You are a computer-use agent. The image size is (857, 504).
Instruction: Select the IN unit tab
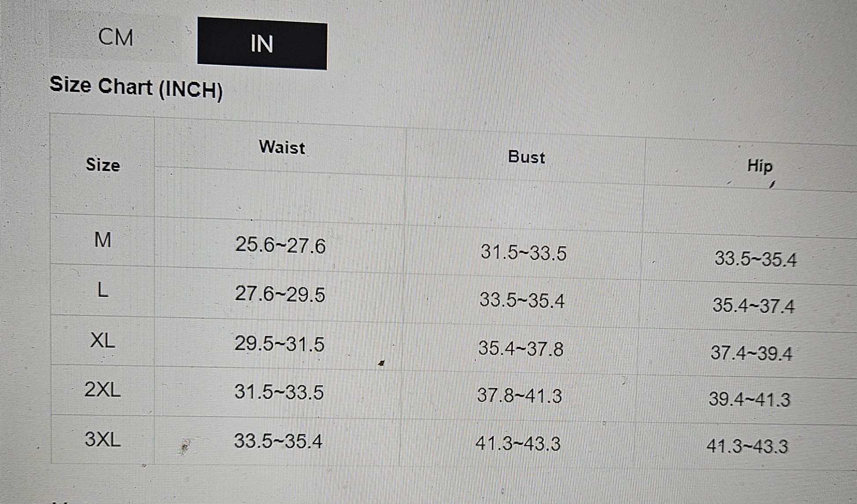click(262, 44)
